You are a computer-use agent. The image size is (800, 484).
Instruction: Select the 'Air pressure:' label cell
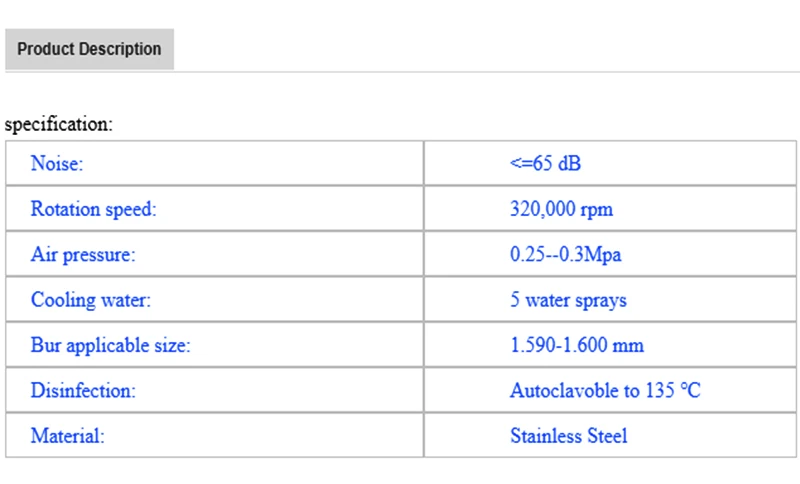(82, 255)
